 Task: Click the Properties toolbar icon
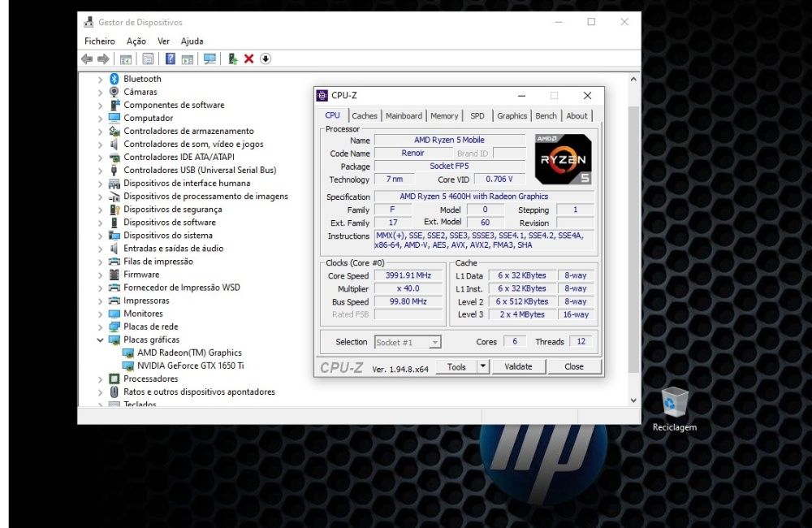148,59
